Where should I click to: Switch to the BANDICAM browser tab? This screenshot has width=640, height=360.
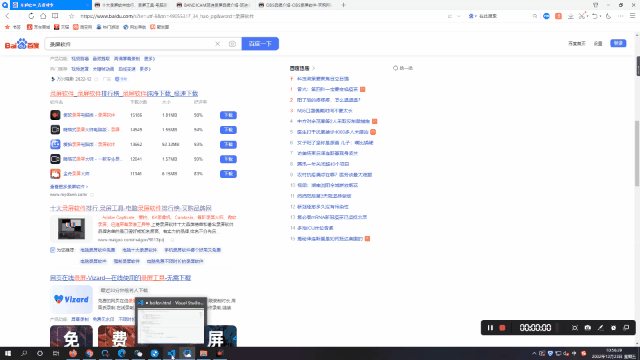pyautogui.click(x=213, y=5)
